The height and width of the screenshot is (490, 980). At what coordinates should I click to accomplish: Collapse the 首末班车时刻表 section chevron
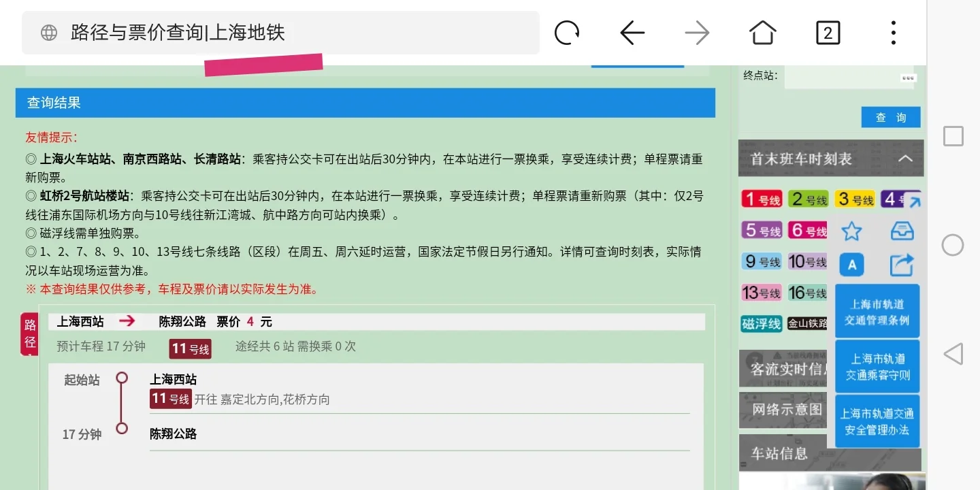coord(906,158)
